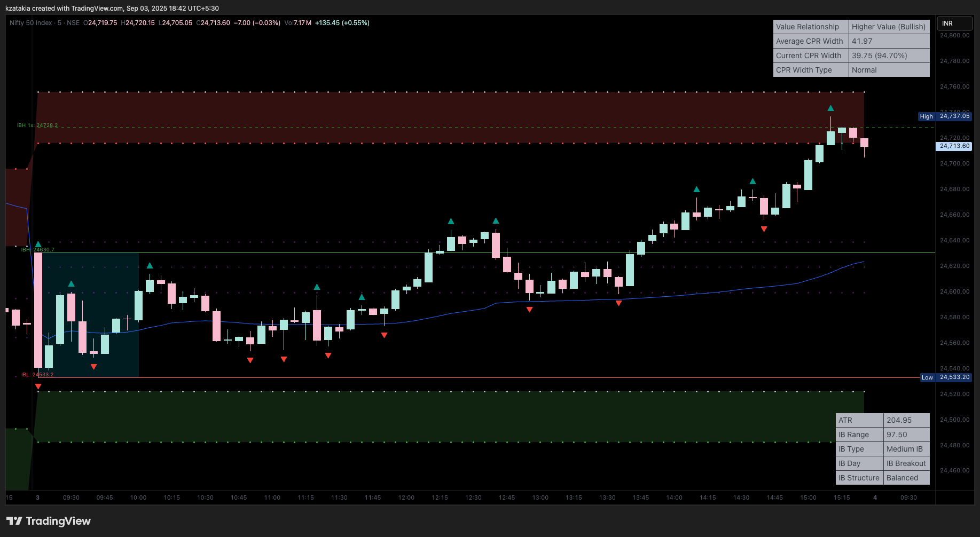
Task: Click the IBH: 24630.7 level label
Action: [37, 250]
